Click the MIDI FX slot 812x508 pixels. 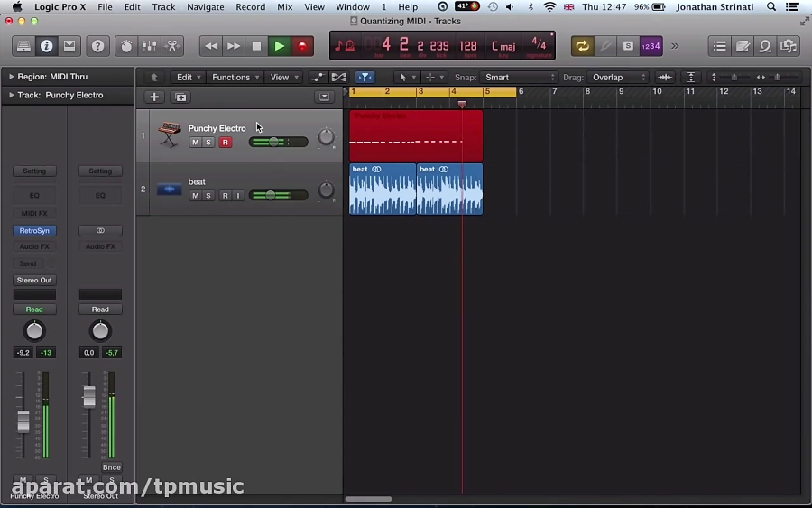pos(34,213)
